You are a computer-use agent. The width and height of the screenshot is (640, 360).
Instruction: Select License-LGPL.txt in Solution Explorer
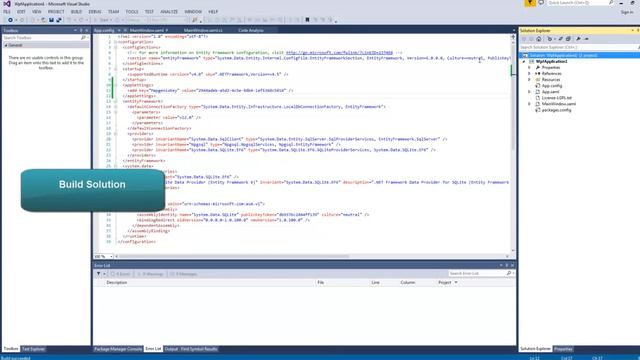[557, 98]
